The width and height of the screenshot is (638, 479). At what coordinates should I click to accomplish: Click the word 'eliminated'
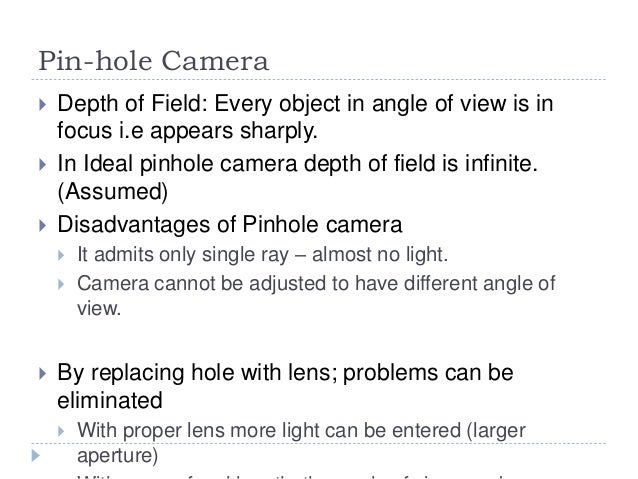pos(110,400)
